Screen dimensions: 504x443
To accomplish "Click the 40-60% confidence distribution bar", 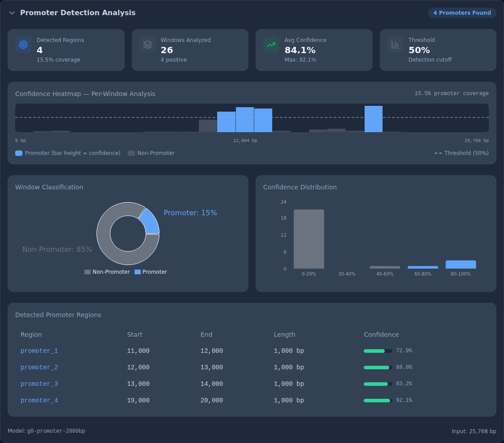I will pyautogui.click(x=385, y=267).
